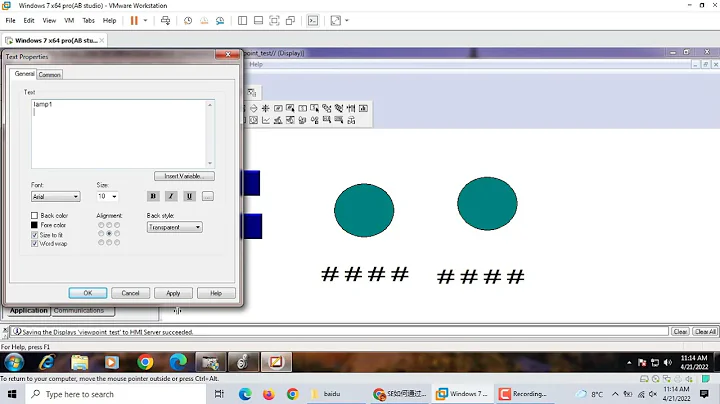Open the VMware snapshot manager icon

click(220, 21)
